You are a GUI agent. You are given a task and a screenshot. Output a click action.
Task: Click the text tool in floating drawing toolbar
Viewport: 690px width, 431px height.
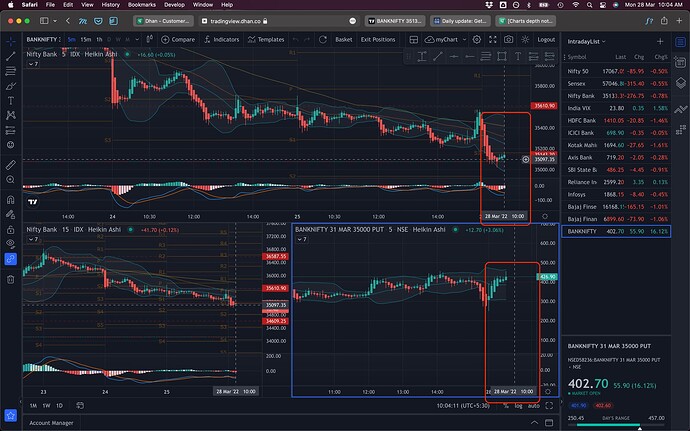click(518, 56)
